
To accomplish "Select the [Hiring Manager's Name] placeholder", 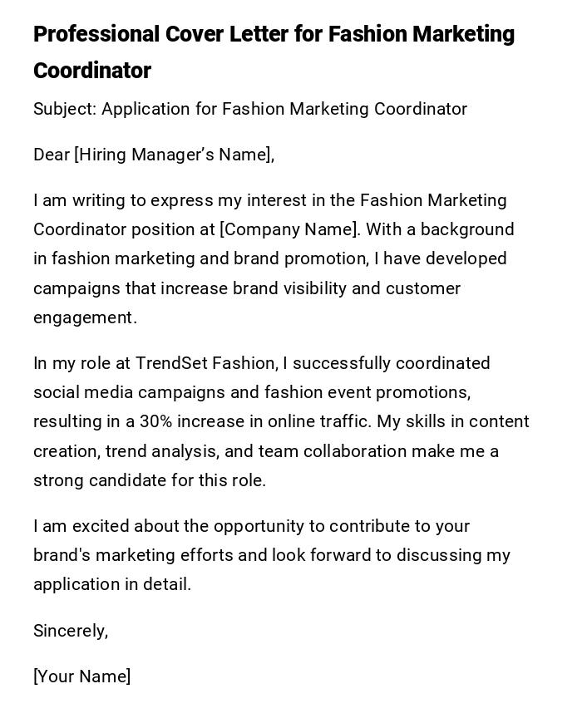I will point(173,155).
